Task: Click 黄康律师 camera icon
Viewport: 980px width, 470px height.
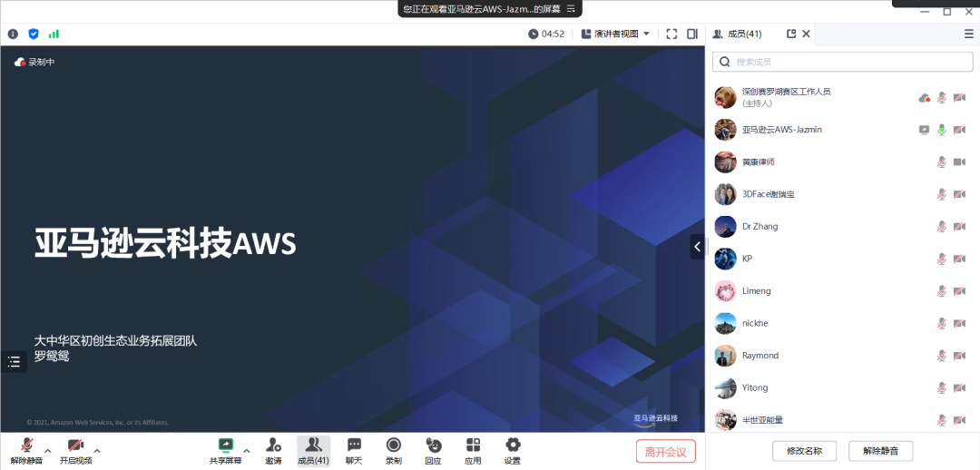Action: coord(959,162)
